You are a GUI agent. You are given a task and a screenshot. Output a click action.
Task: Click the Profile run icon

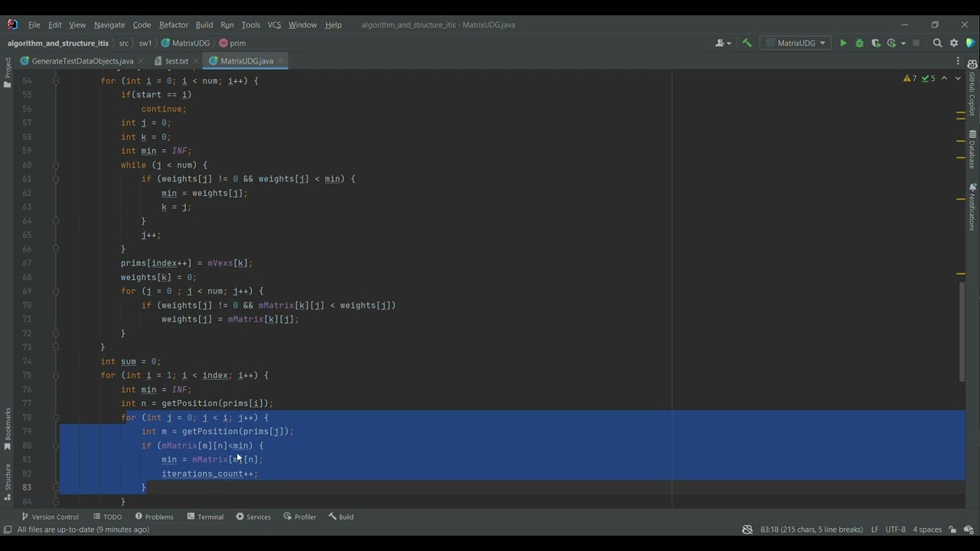pyautogui.click(x=891, y=44)
